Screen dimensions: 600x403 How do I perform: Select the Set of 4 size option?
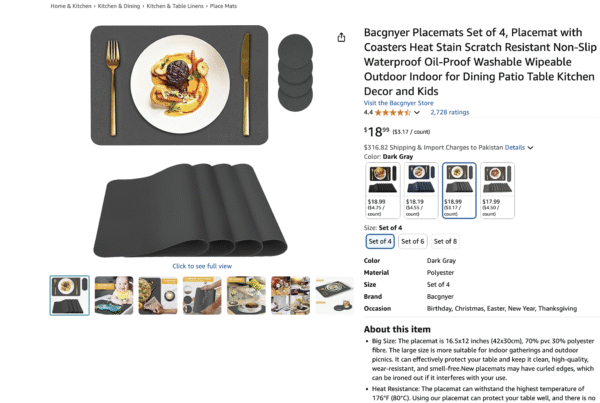coord(380,241)
